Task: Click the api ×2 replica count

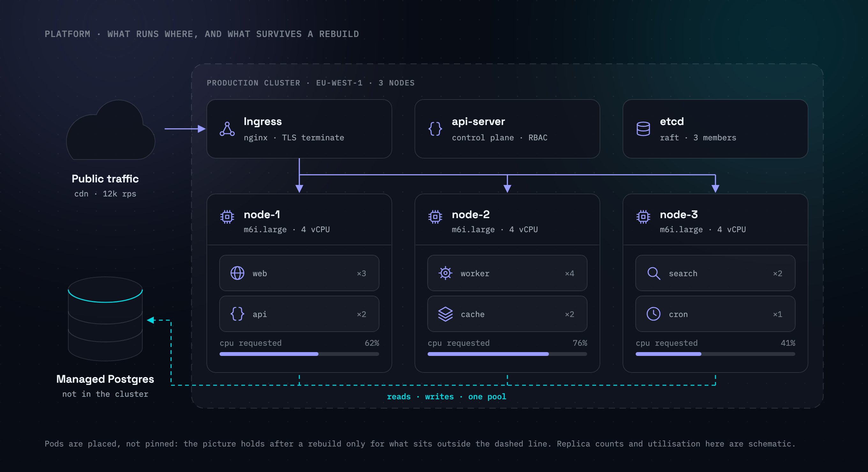Action: [362, 314]
